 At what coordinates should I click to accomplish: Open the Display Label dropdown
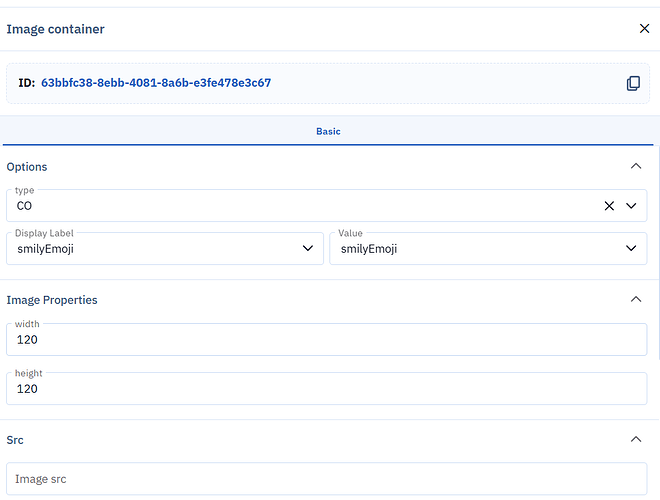[x=308, y=248]
